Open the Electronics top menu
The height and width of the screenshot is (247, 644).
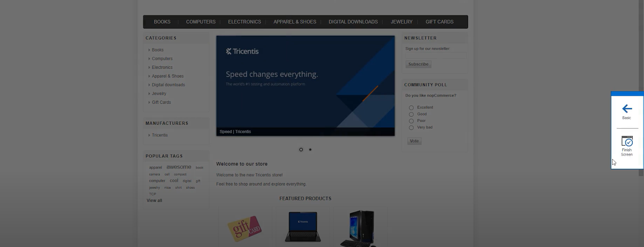pyautogui.click(x=244, y=22)
